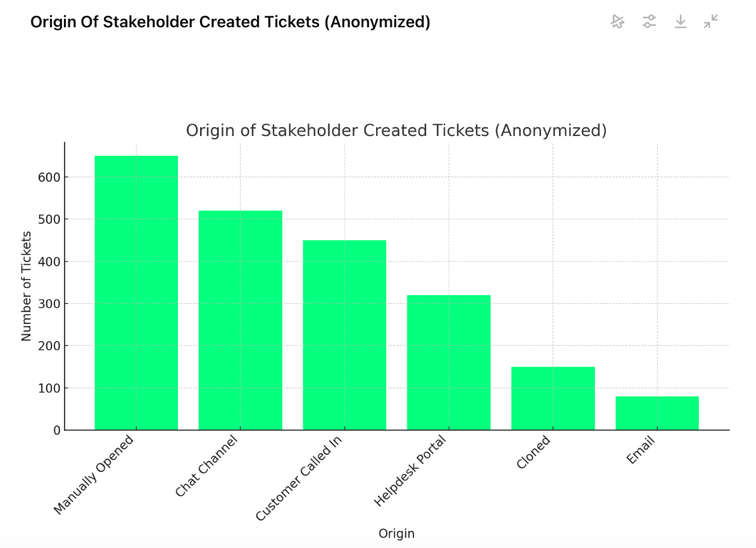Screen dimensions: 756x548
Task: Click the Email axis label
Action: (x=640, y=450)
